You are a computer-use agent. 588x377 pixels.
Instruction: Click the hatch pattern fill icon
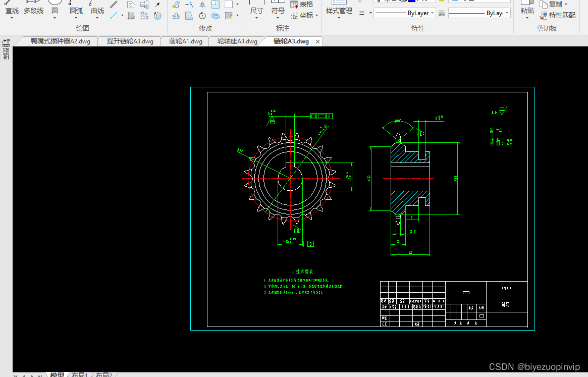131,16
